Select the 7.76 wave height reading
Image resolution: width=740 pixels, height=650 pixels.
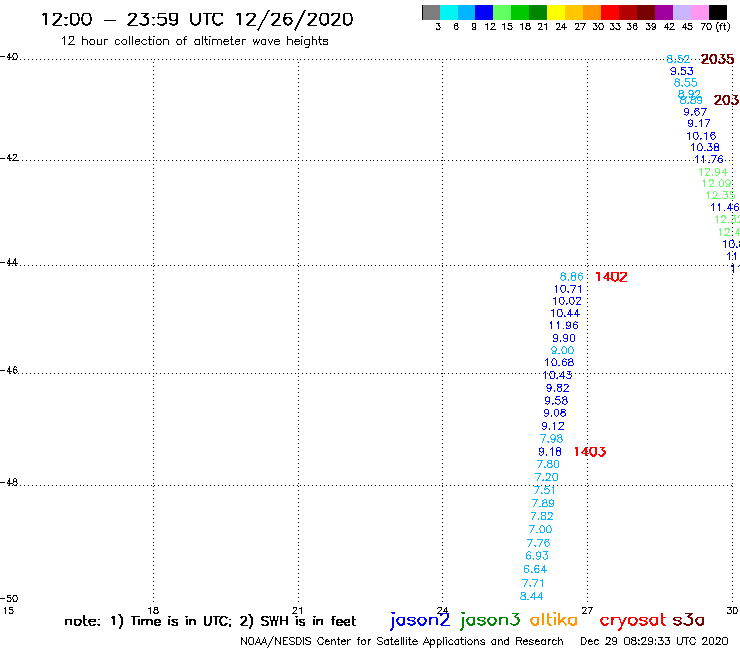click(538, 543)
